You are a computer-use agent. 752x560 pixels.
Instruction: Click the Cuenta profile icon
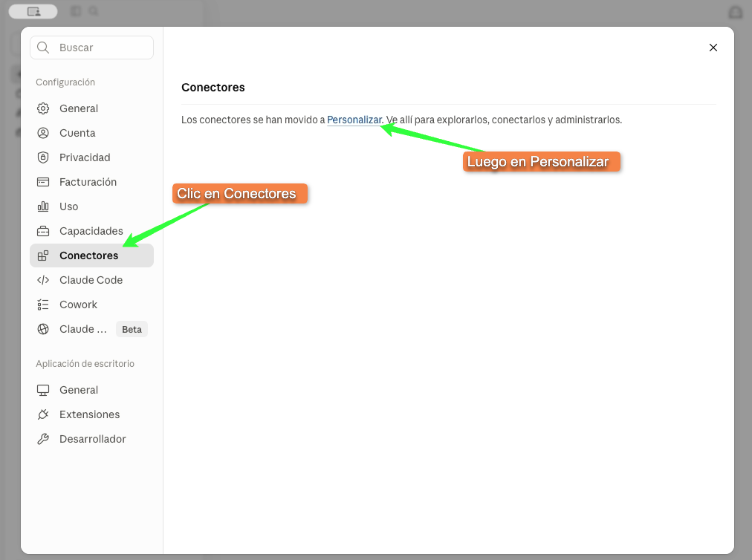(43, 133)
